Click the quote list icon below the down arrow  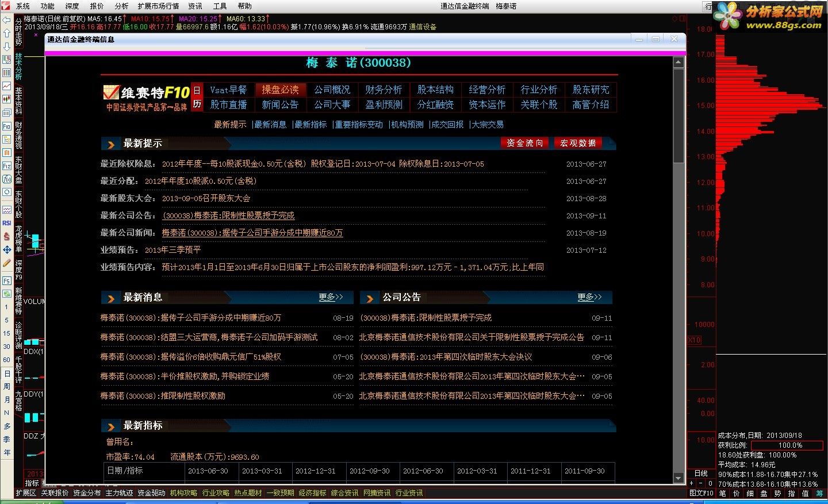6,59
